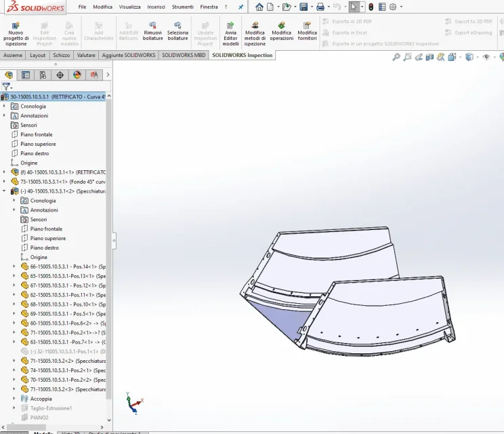Select the Seleziona bollature tool
The height and width of the screenshot is (434, 504).
pos(177,31)
